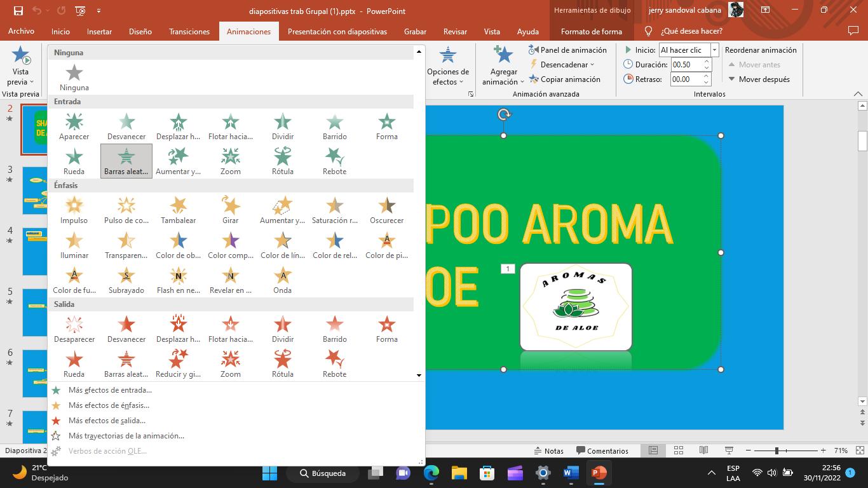Open Más efectos de salida

(106, 421)
